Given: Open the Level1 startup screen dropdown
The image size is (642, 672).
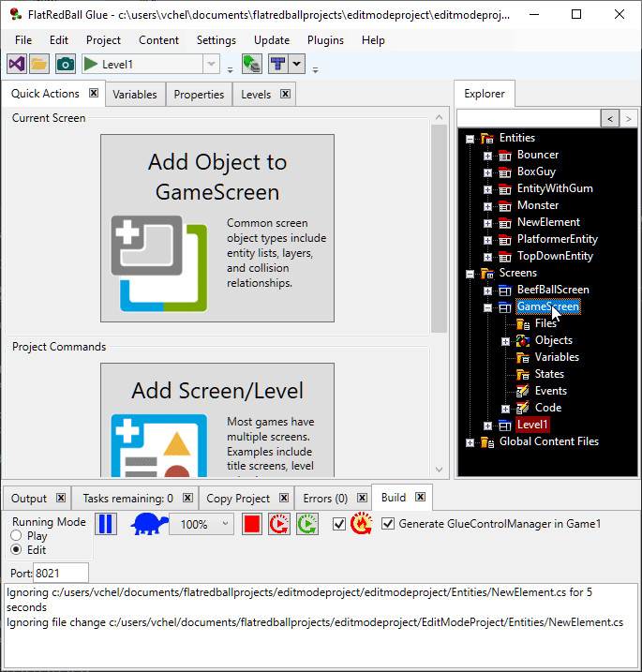Looking at the screenshot, I should click(x=212, y=64).
